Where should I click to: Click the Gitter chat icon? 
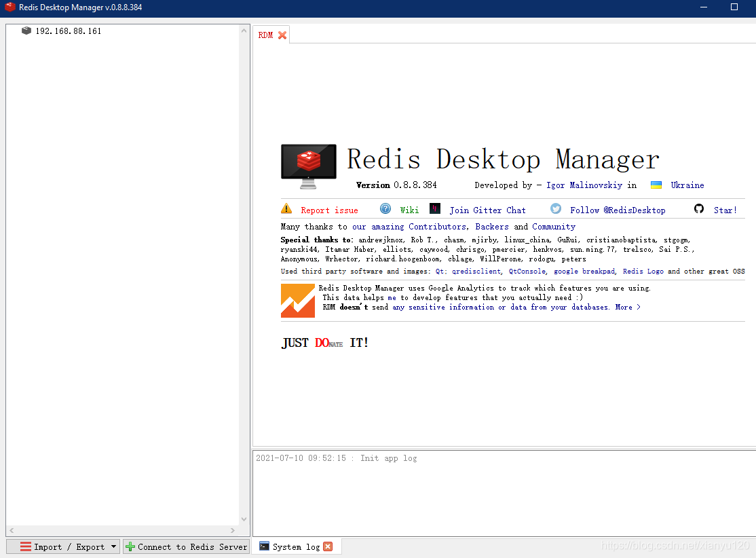pos(435,209)
